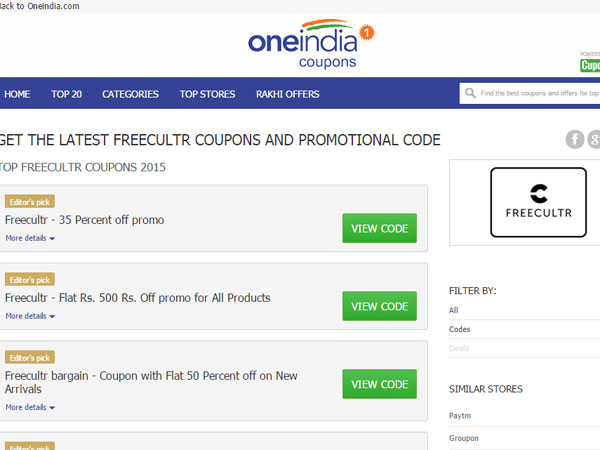Navigate to RAKHI OFFERS

click(287, 94)
